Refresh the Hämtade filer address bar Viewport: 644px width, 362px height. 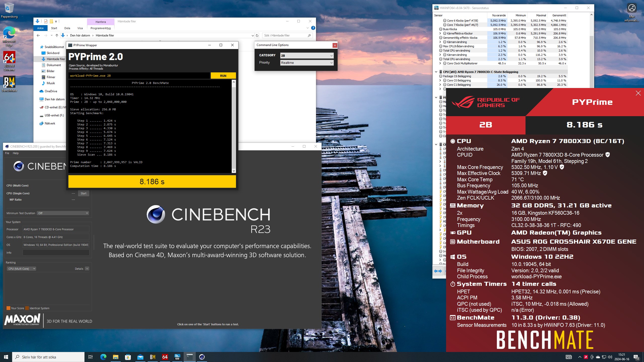coord(257,35)
